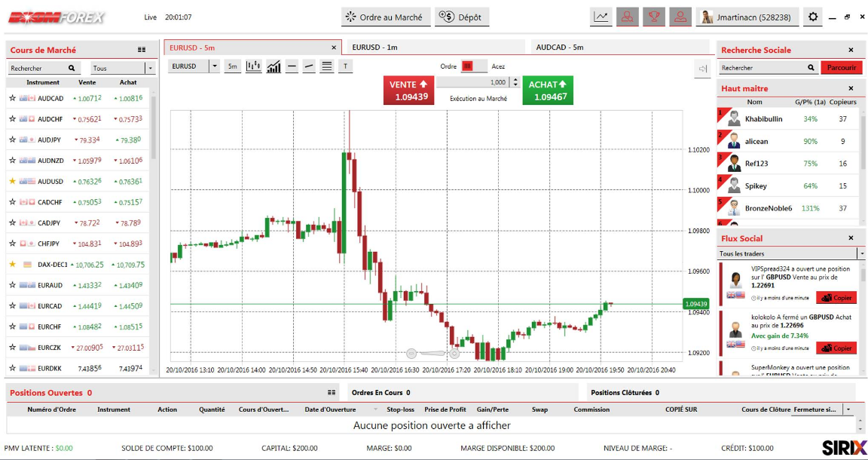This screenshot has width=868, height=460.
Task: Click the search magnifier in Recherche Sociale
Action: click(x=811, y=68)
